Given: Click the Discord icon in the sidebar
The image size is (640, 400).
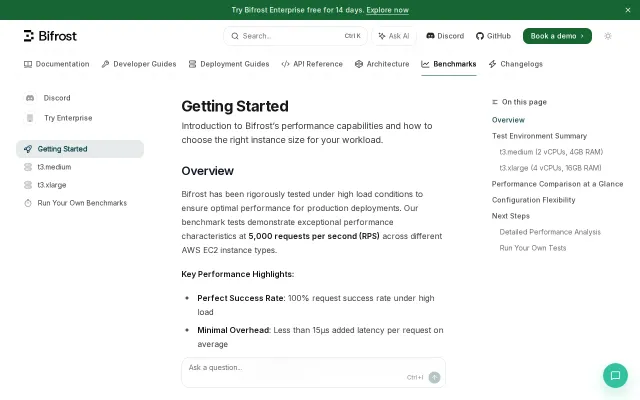Looking at the screenshot, I should pos(30,98).
